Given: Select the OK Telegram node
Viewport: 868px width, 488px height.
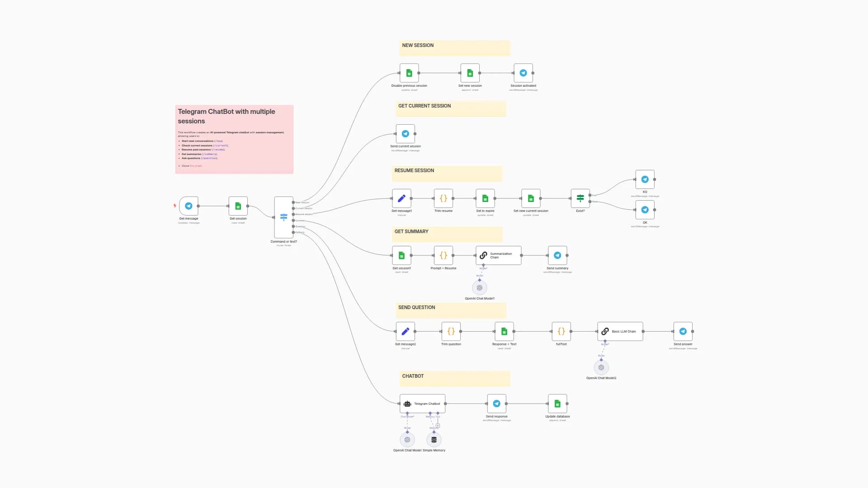Looking at the screenshot, I should 645,210.
